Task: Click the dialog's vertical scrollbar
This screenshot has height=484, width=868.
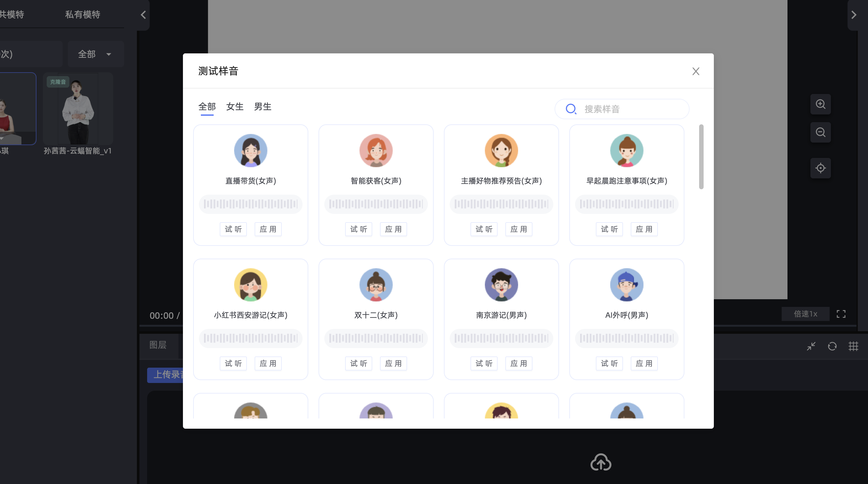Action: (701, 157)
